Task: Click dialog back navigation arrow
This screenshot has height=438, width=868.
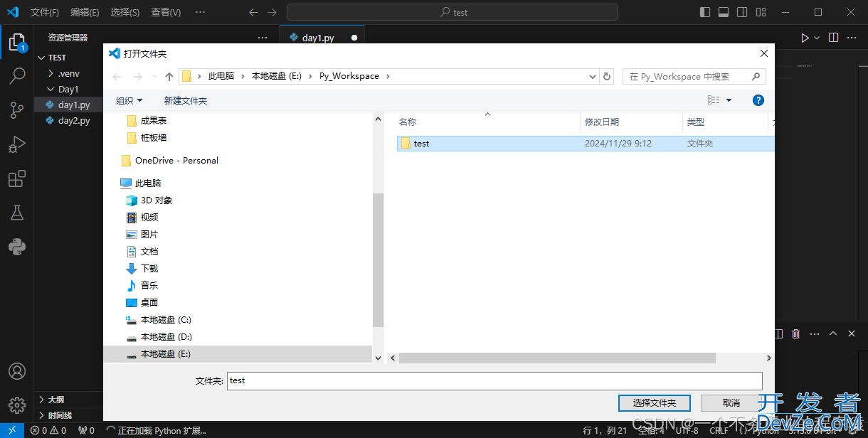Action: tap(117, 76)
